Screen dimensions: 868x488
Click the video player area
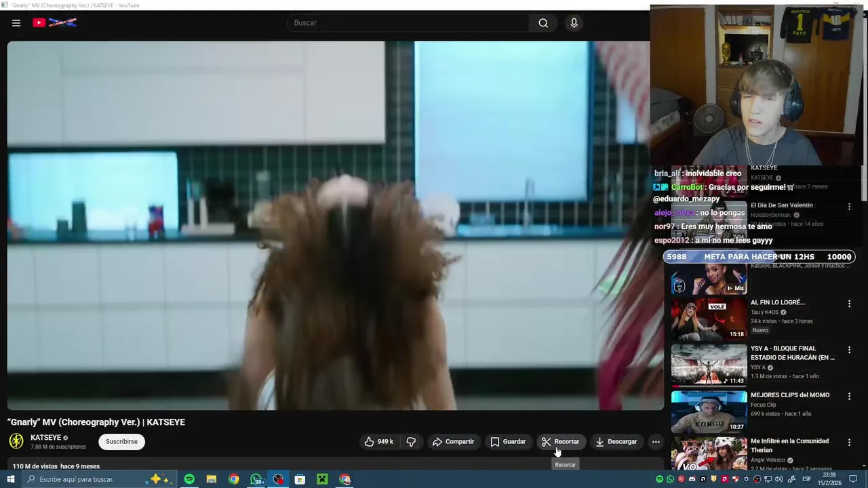pyautogui.click(x=335, y=226)
